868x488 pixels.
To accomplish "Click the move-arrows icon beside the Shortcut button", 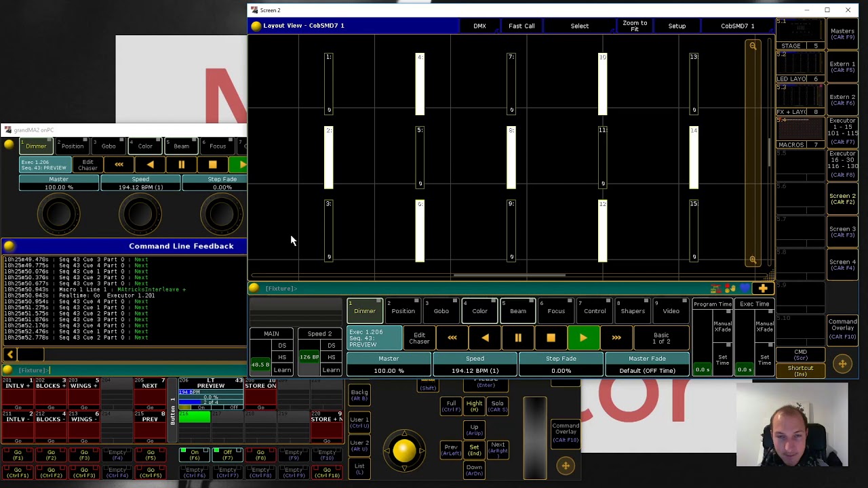I will 842,364.
